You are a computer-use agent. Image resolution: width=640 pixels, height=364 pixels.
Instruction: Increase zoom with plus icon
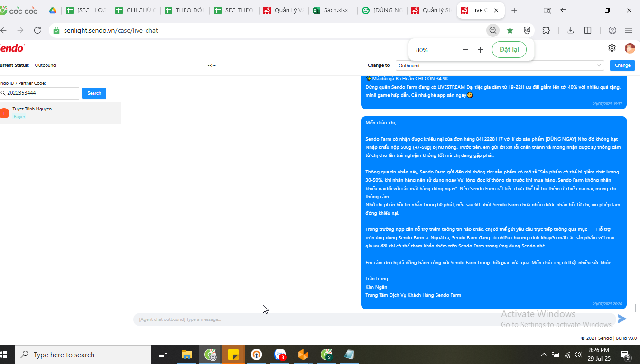pos(481,50)
